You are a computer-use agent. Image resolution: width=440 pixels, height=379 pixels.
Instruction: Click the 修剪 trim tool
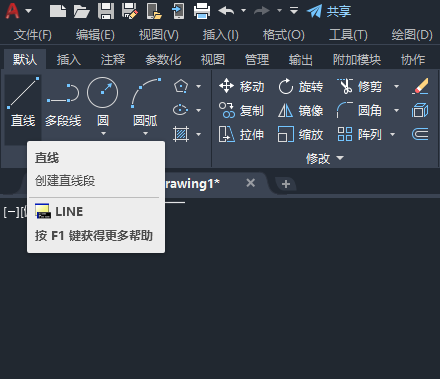click(360, 86)
